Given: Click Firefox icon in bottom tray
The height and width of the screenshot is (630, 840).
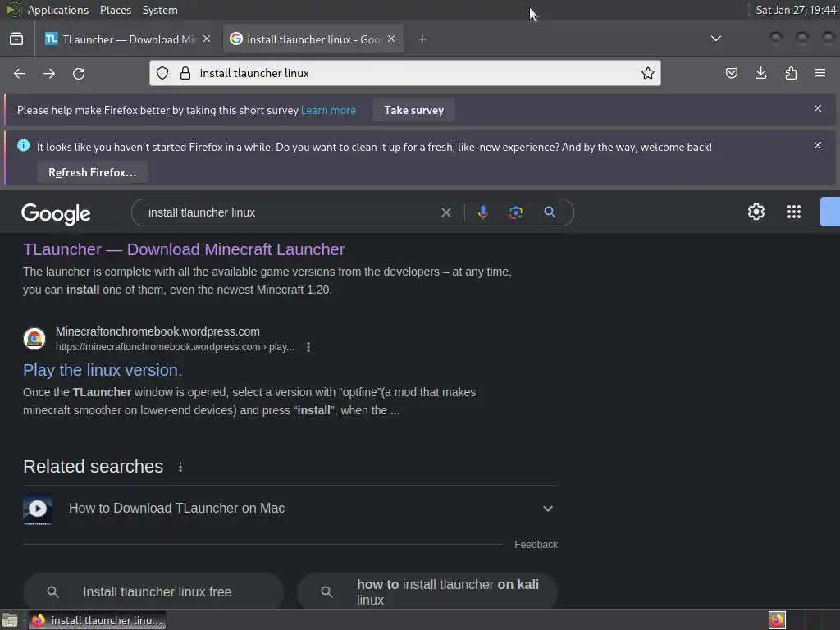Looking at the screenshot, I should pos(777,620).
